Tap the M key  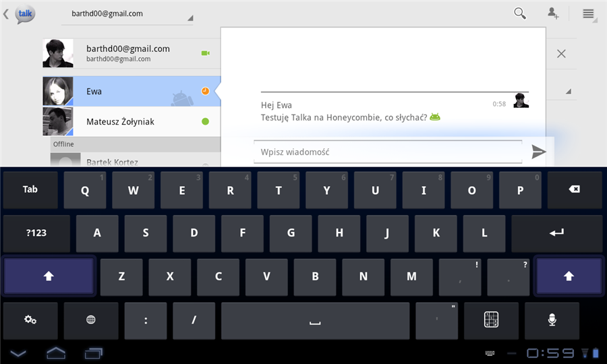point(411,277)
